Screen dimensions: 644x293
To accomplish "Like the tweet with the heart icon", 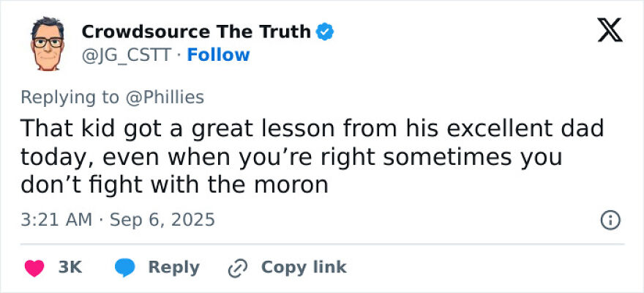I will click(34, 268).
